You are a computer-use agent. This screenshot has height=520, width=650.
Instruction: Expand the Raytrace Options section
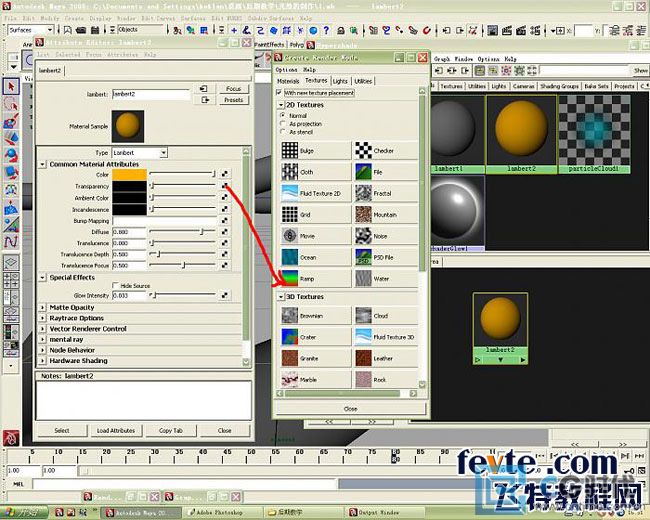(x=42, y=318)
